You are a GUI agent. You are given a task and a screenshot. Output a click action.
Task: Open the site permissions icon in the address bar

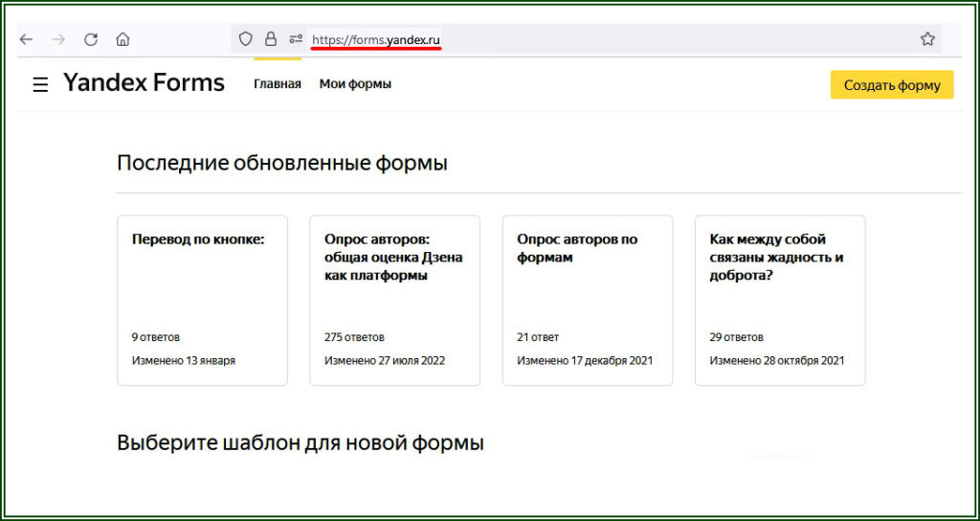coord(296,39)
